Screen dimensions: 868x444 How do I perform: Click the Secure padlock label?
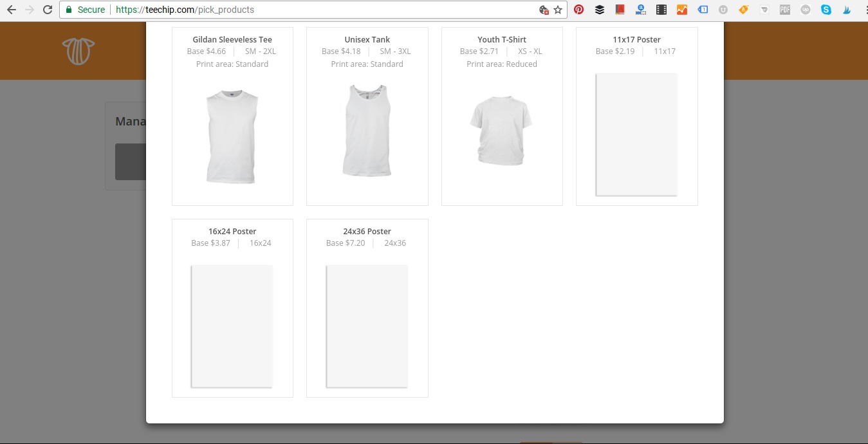tap(84, 10)
